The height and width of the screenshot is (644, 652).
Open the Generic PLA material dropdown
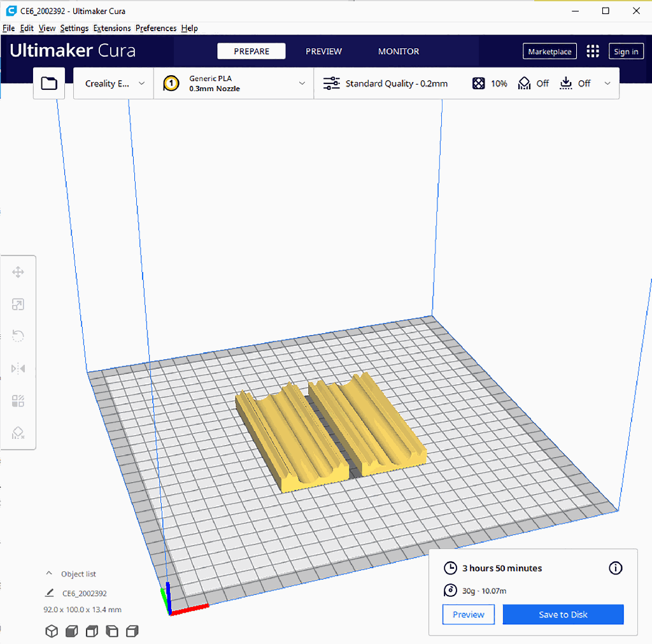234,83
